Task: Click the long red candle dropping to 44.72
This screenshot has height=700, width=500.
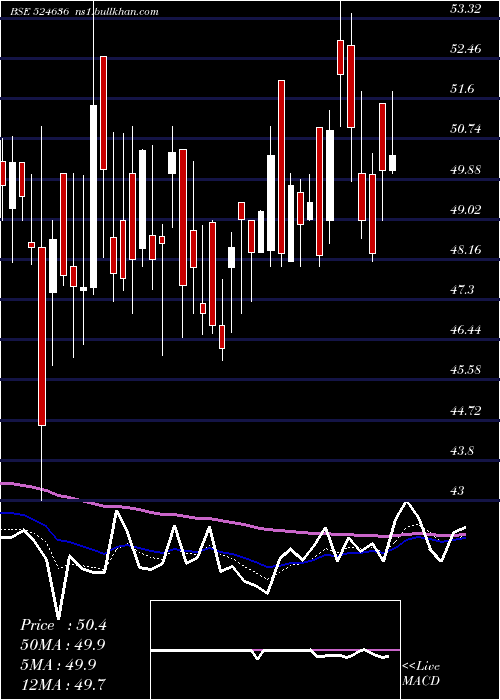Action: pos(42,336)
